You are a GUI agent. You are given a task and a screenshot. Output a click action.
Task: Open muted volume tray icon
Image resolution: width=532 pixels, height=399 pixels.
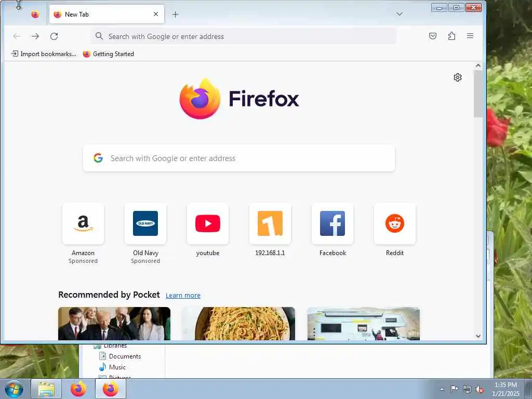click(480, 390)
